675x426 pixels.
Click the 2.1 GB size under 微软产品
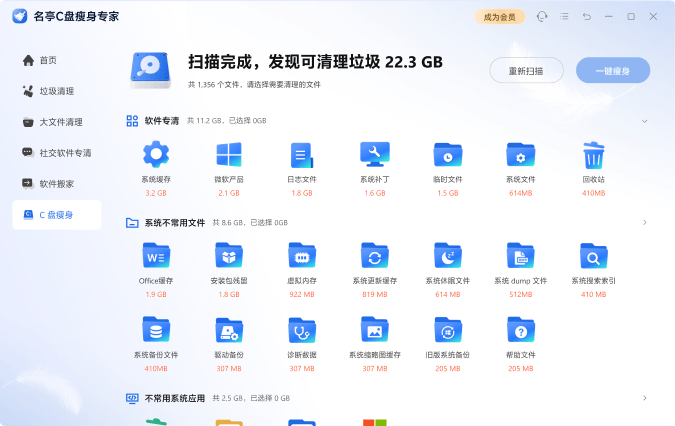229,193
